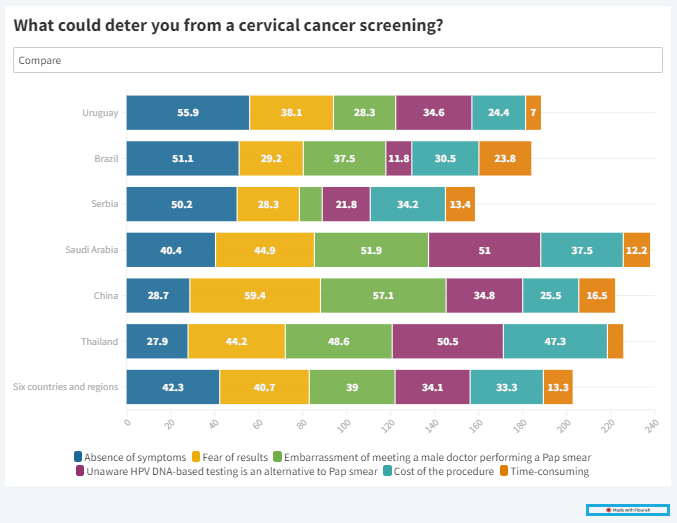
Task: Click Brazil's 23.8 time-consuming bar segment
Action: [505, 159]
